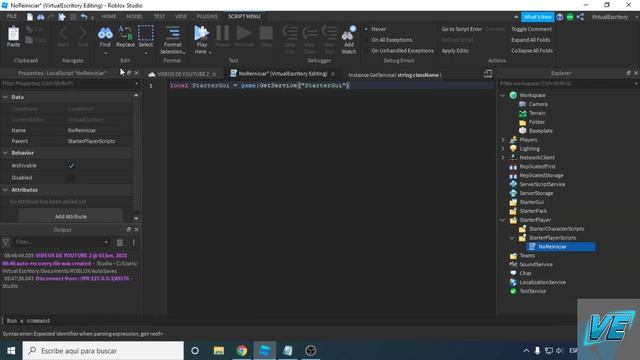The height and width of the screenshot is (360, 640).
Task: Undock the Explorer panel
Action: tap(628, 73)
